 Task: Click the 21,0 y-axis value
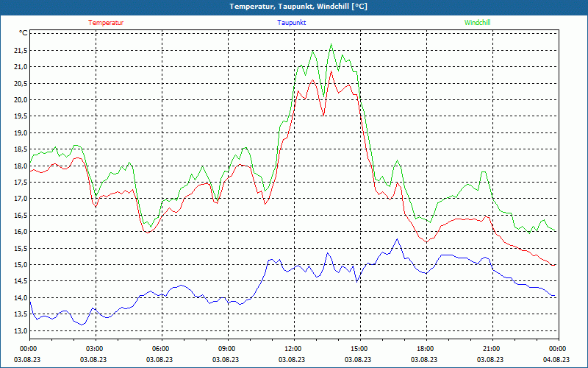[21, 67]
